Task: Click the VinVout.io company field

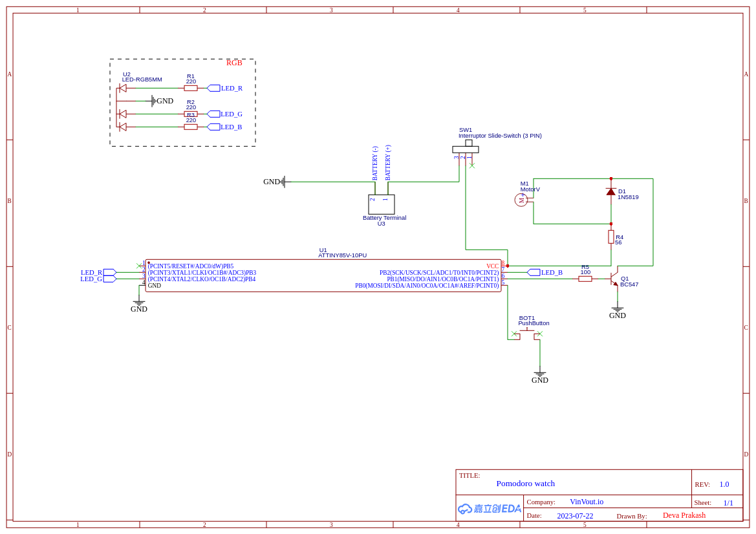Action: (x=586, y=501)
